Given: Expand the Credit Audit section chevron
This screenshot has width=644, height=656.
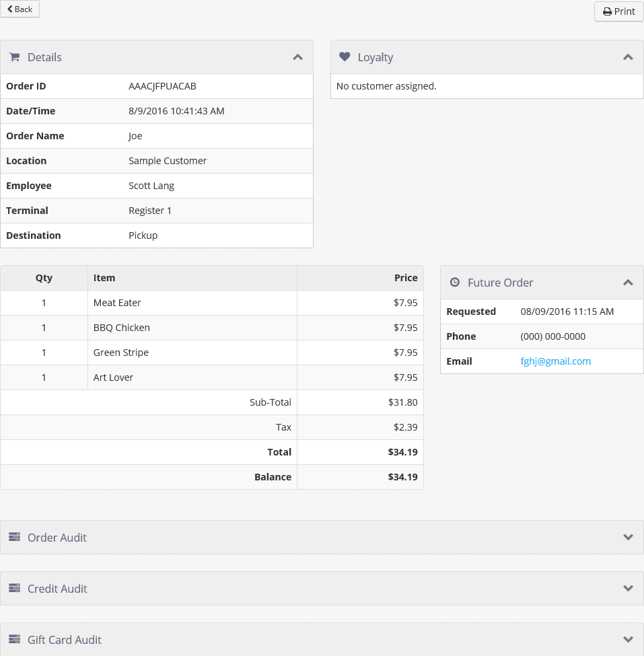Looking at the screenshot, I should point(628,588).
